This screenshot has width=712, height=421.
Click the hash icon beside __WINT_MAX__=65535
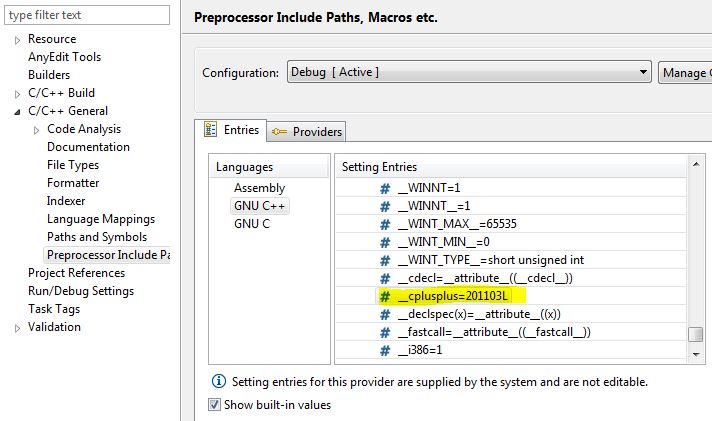pos(384,224)
